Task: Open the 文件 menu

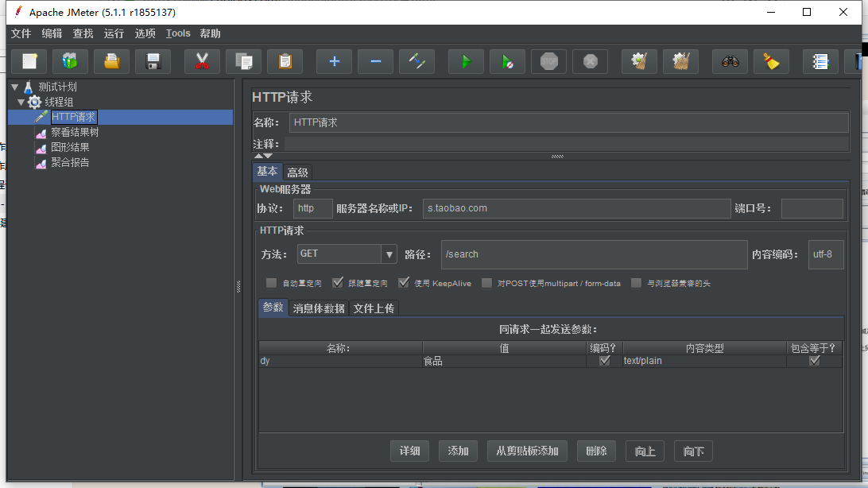Action: tap(21, 33)
